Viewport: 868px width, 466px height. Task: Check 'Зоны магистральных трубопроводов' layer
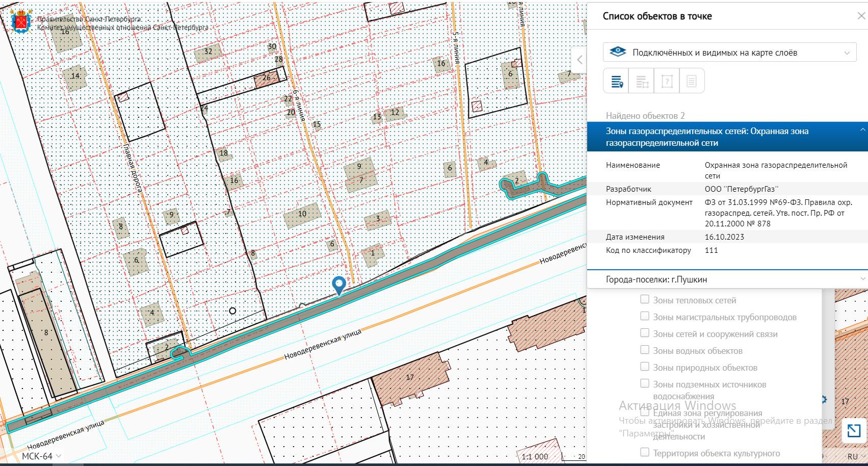(645, 317)
